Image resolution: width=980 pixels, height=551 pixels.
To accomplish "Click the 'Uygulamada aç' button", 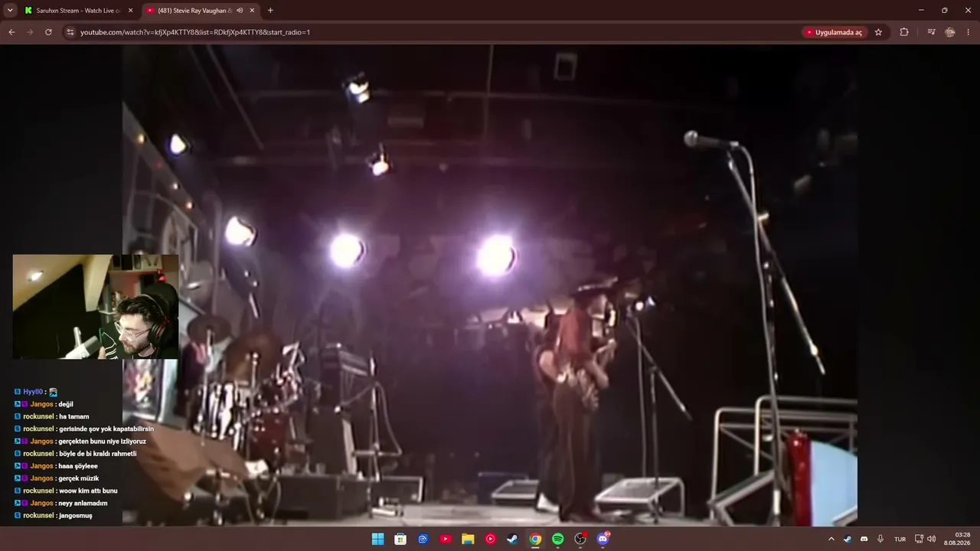I will pyautogui.click(x=835, y=32).
